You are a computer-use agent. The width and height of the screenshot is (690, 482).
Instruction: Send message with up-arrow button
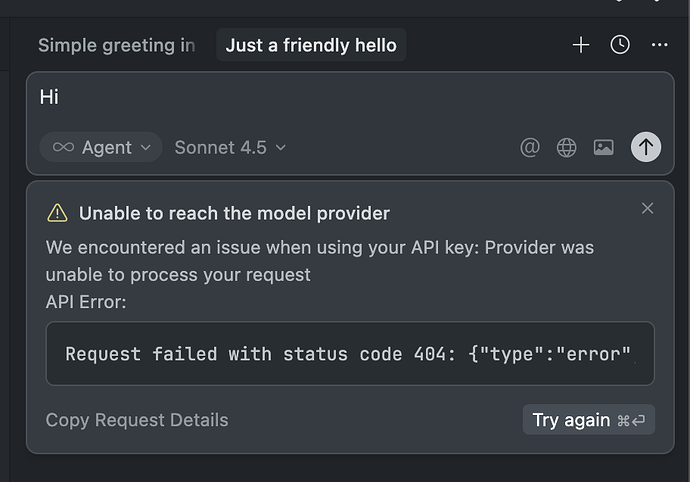tap(646, 147)
